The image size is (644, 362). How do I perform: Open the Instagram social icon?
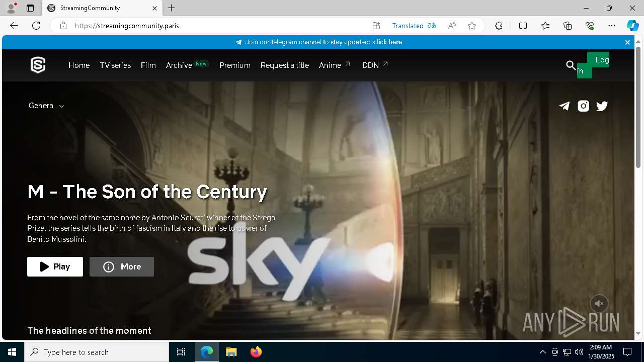pos(583,106)
